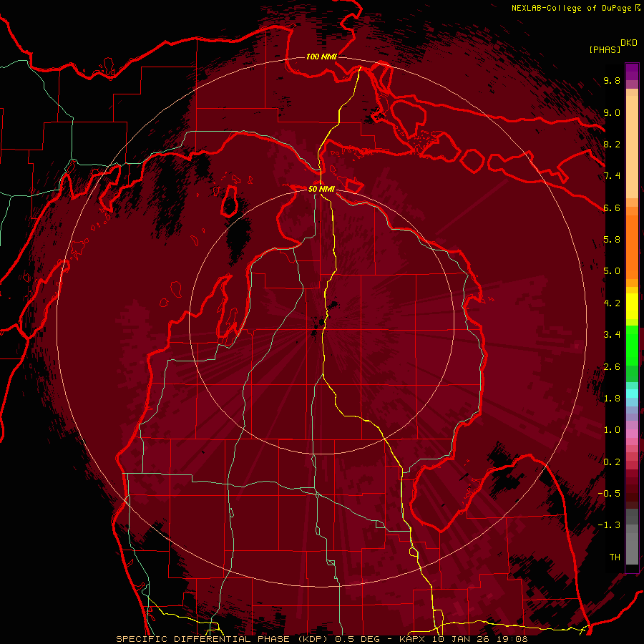
Task: Click the KAPX station identifier
Action: point(412,639)
